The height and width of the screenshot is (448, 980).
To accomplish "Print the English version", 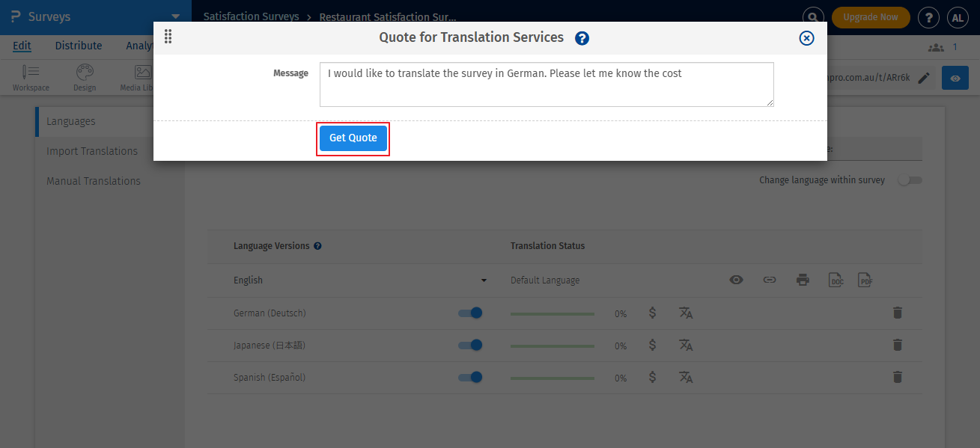I will point(803,280).
